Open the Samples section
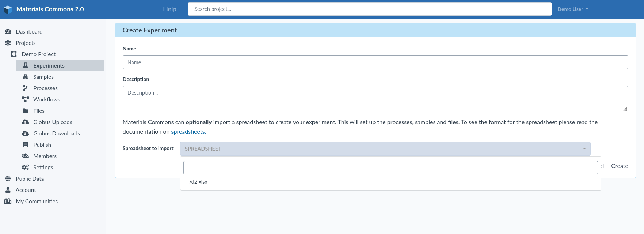Viewport: 644px width, 234px height. 43,77
